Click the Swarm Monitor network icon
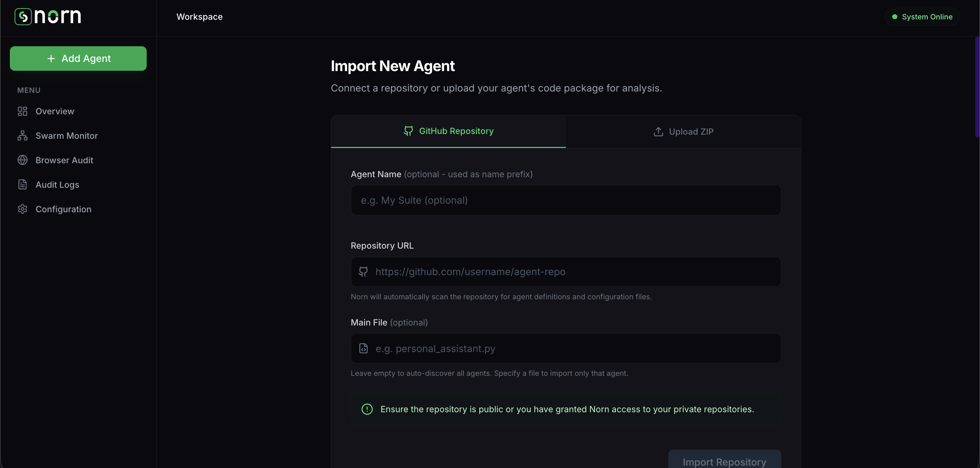The height and width of the screenshot is (468, 980). coord(22,136)
